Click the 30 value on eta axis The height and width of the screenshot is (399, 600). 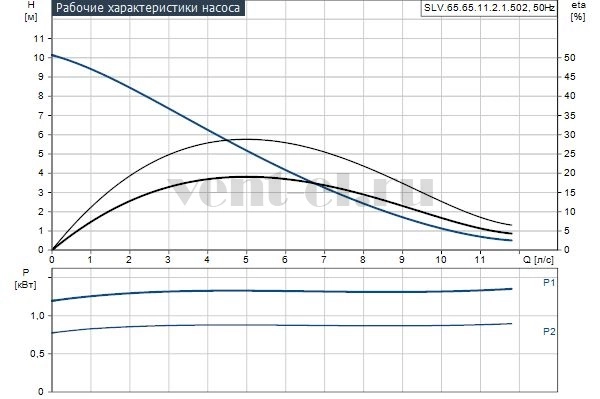coord(570,135)
